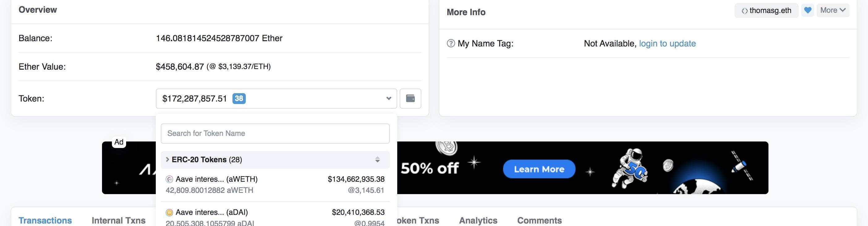Image resolution: width=868 pixels, height=226 pixels.
Task: Click the wallet icon beside Token dropdown
Action: [410, 98]
